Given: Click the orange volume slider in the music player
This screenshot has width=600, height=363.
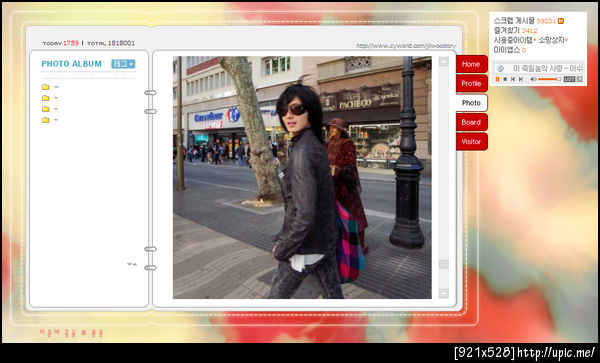Looking at the screenshot, I should [549, 79].
